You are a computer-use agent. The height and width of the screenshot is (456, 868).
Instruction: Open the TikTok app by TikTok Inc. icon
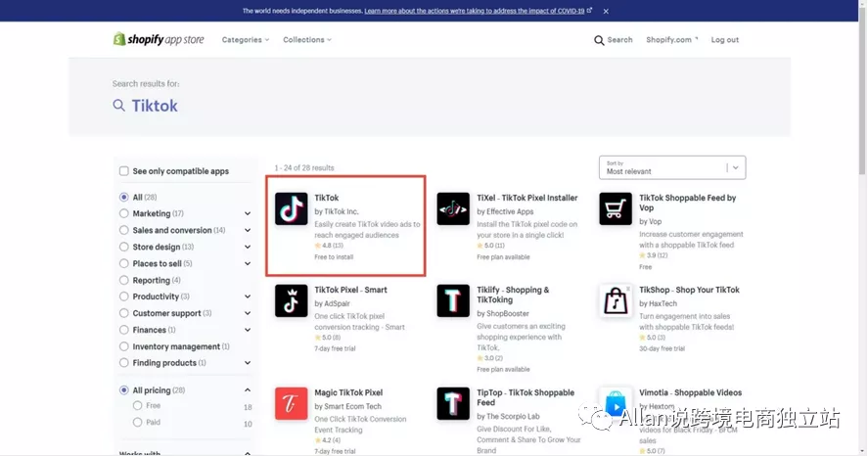pos(292,208)
